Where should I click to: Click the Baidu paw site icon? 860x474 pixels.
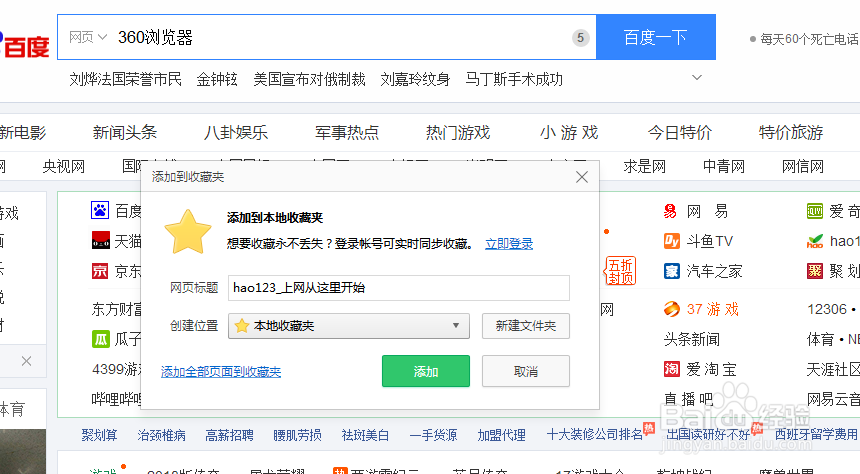tap(100, 210)
